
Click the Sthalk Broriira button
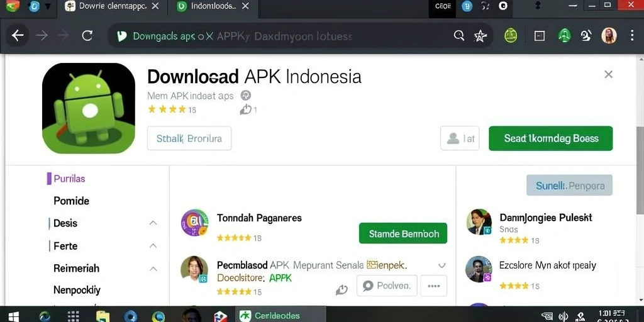(x=189, y=138)
